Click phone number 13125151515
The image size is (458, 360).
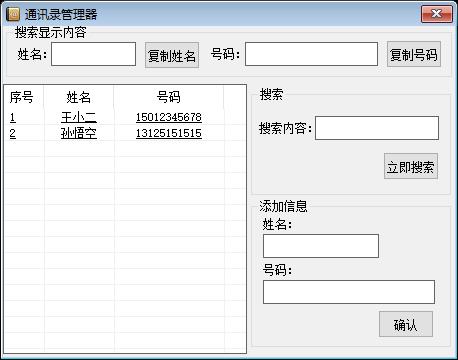pyautogui.click(x=169, y=133)
